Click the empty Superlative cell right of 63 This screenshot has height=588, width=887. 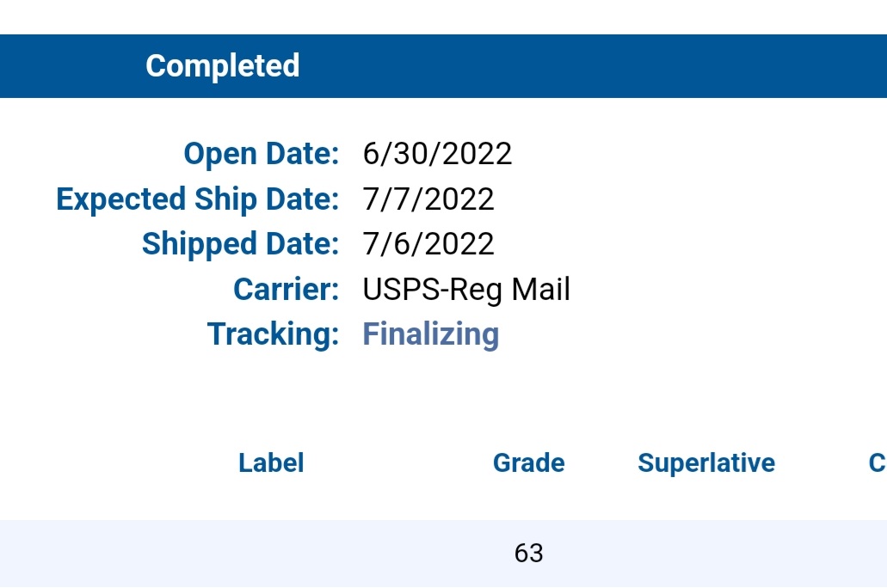(x=705, y=553)
